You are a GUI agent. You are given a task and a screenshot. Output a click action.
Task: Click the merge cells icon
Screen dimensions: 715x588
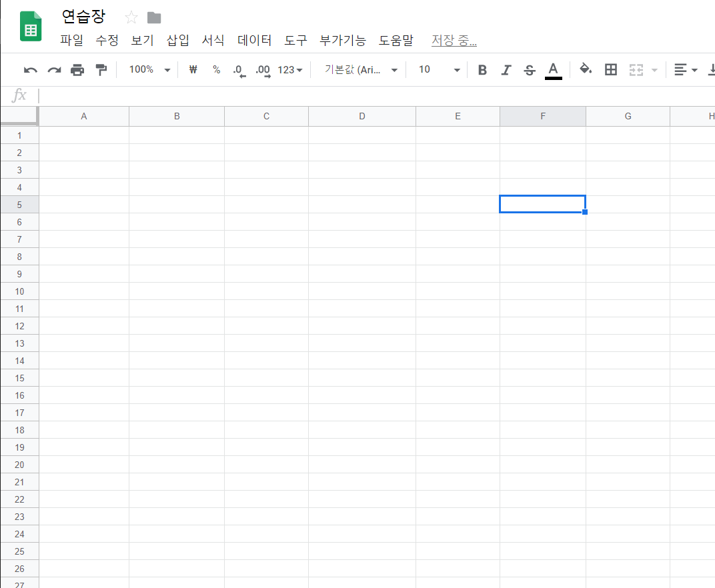pyautogui.click(x=636, y=70)
